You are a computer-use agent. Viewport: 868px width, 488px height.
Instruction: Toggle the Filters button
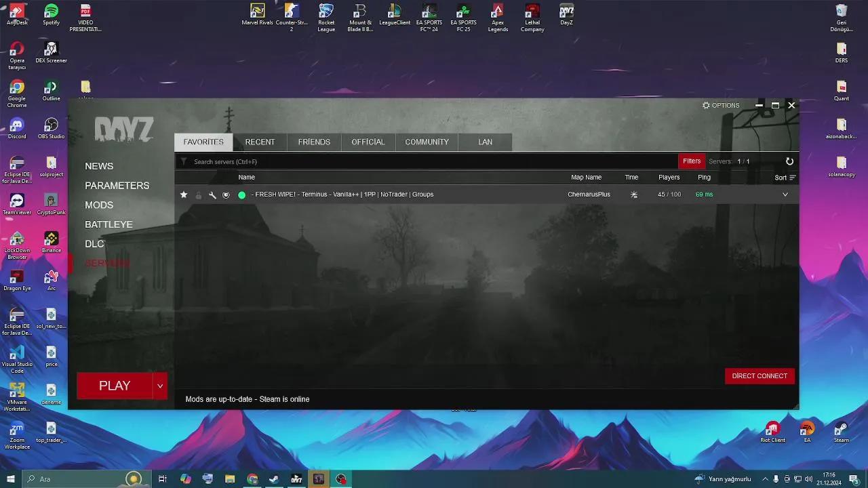click(x=692, y=161)
